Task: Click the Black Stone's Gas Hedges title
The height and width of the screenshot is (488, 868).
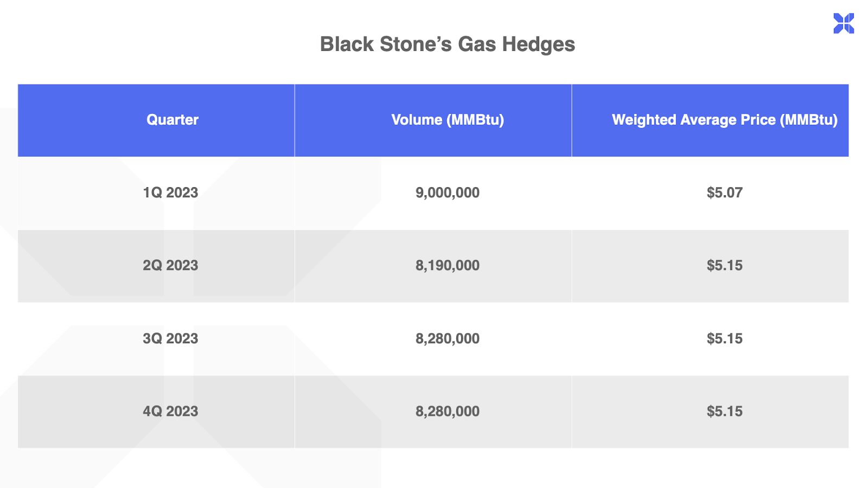Action: pyautogui.click(x=447, y=44)
